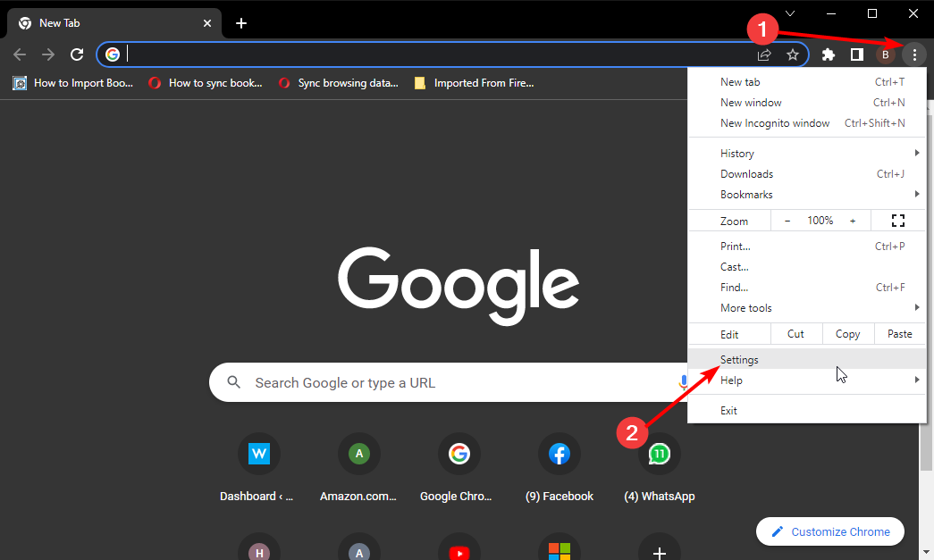Image resolution: width=934 pixels, height=560 pixels.
Task: Go forward using the forward arrow
Action: 48,54
